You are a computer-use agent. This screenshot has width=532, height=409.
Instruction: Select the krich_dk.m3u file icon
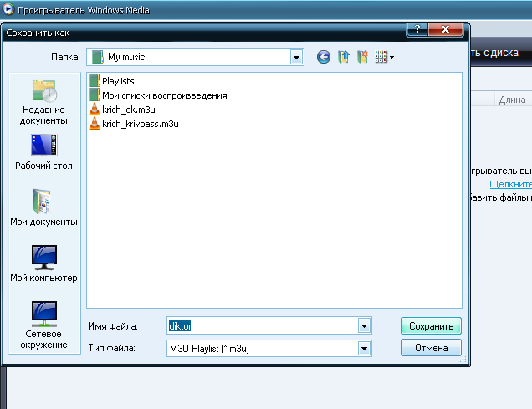[x=95, y=110]
